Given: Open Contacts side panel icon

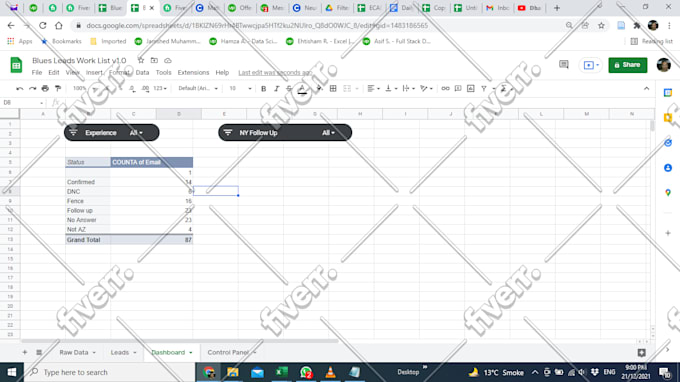Looking at the screenshot, I should pyautogui.click(x=668, y=168).
